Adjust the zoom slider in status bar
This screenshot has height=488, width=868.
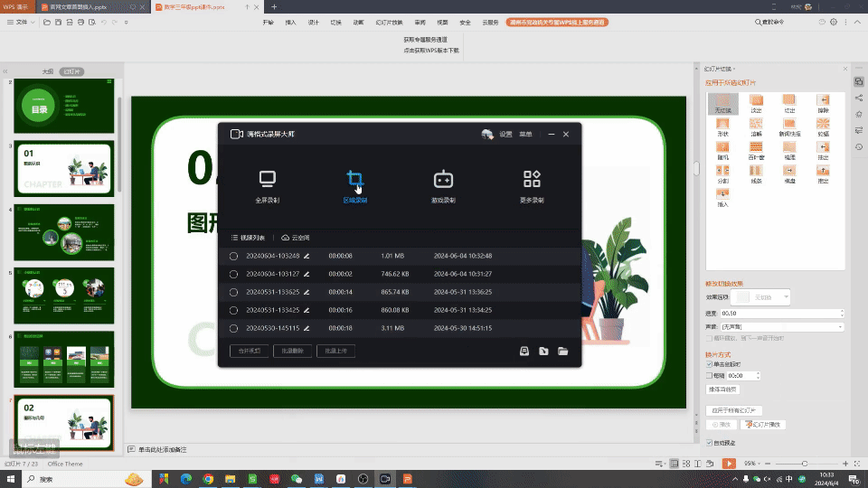point(805,464)
